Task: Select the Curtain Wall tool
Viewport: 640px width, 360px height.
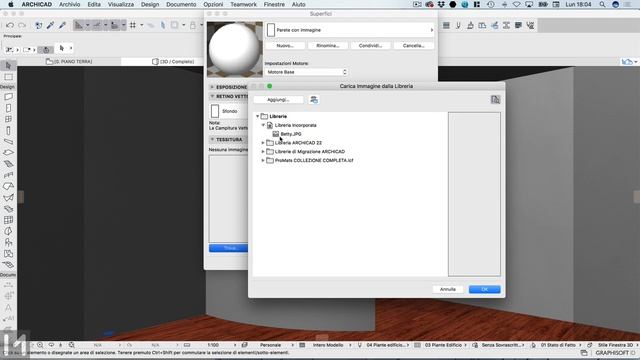Action: click(x=8, y=220)
